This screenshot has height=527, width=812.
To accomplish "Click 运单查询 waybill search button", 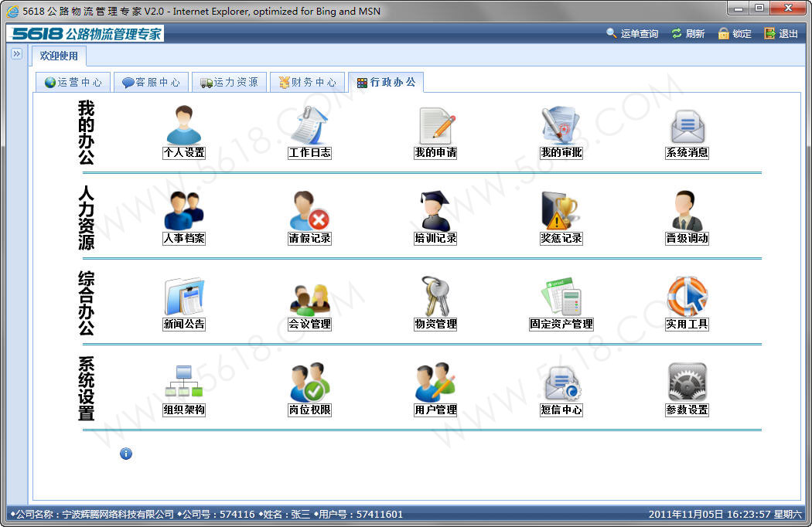I will pyautogui.click(x=632, y=34).
